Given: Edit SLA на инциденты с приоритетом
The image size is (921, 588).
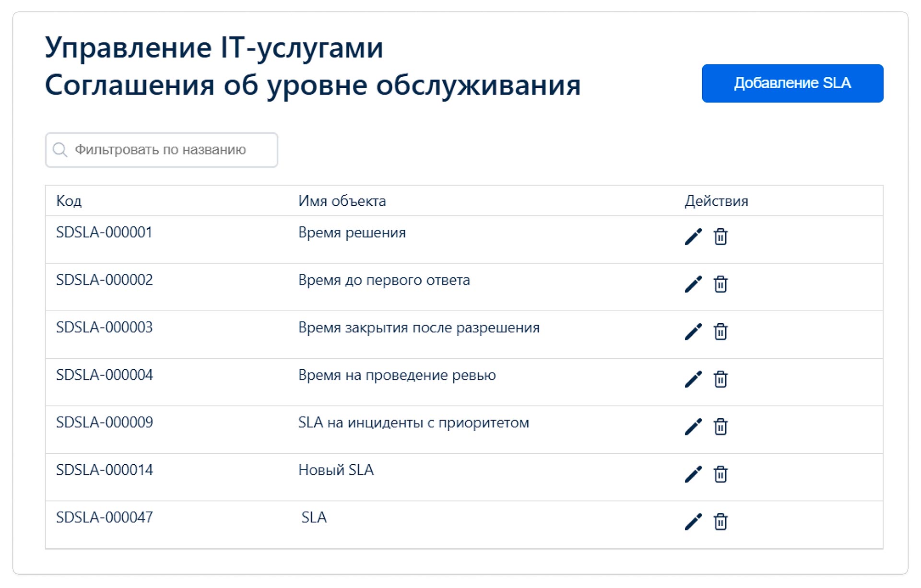Looking at the screenshot, I should pyautogui.click(x=693, y=426).
